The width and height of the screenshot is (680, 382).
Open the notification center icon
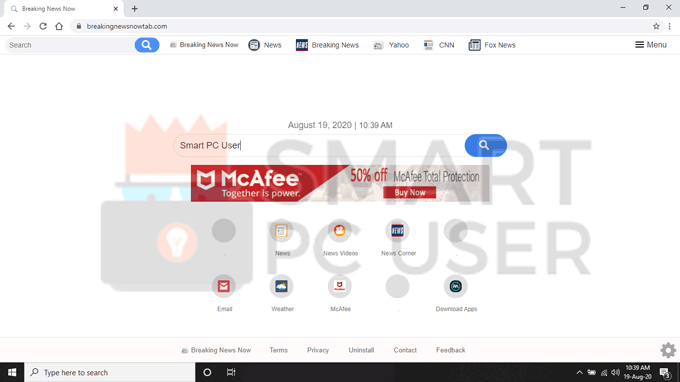coord(665,372)
